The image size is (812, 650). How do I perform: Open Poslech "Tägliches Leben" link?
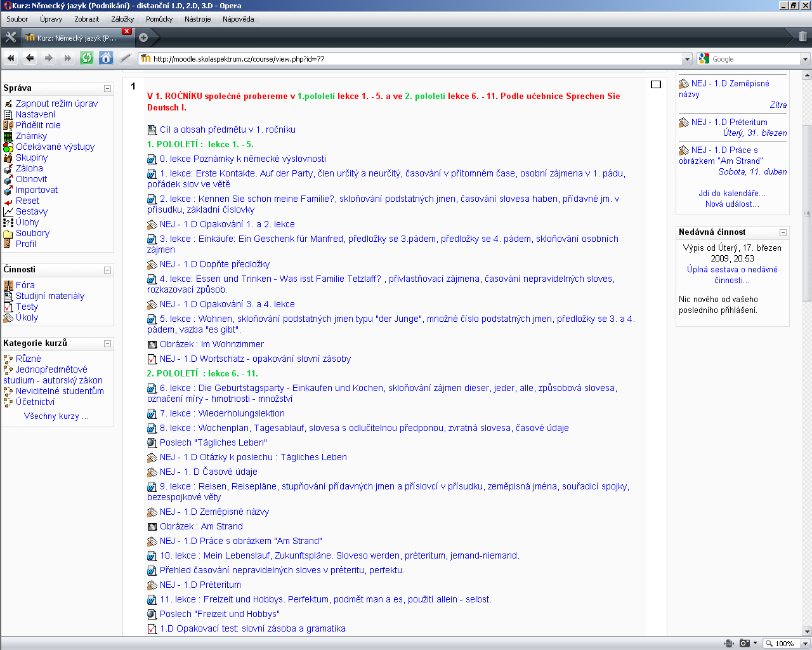(213, 442)
